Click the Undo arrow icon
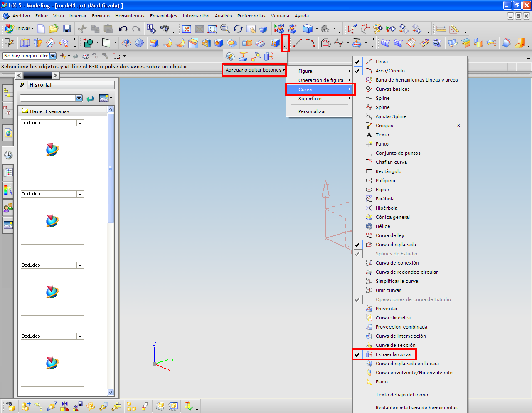The width and height of the screenshot is (532, 413). tap(123, 29)
